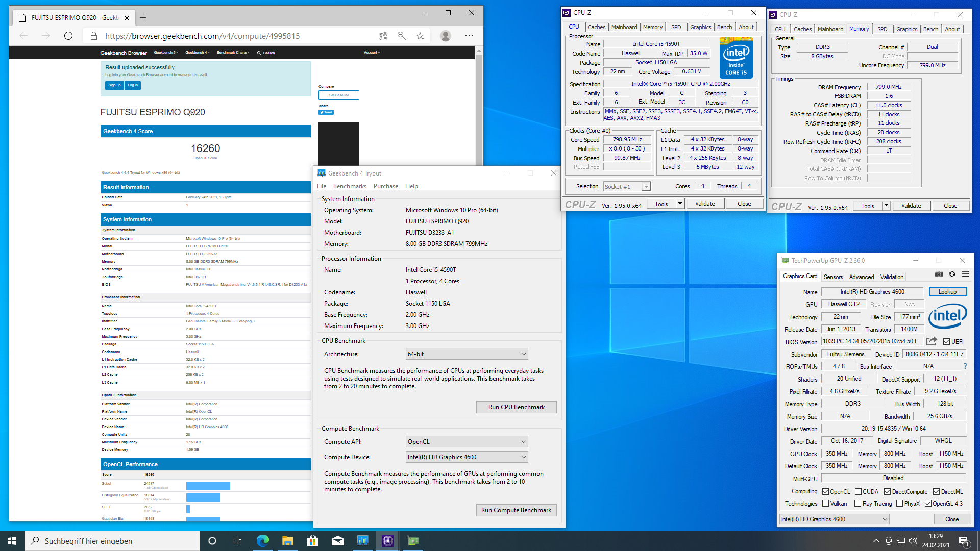Expand Geekbench 5 dropdown in site navbar
The width and height of the screenshot is (980, 551).
pos(166,53)
